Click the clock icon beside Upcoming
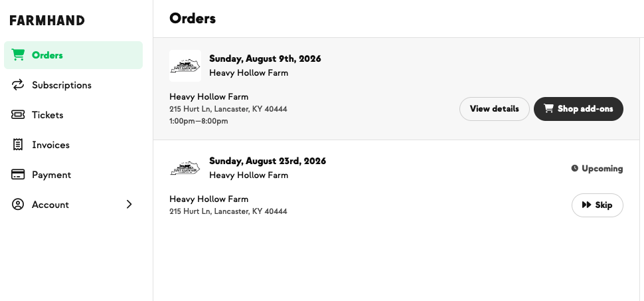 tap(574, 168)
